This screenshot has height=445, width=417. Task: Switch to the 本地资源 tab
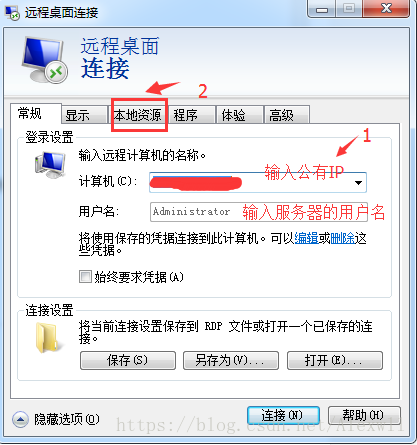138,115
